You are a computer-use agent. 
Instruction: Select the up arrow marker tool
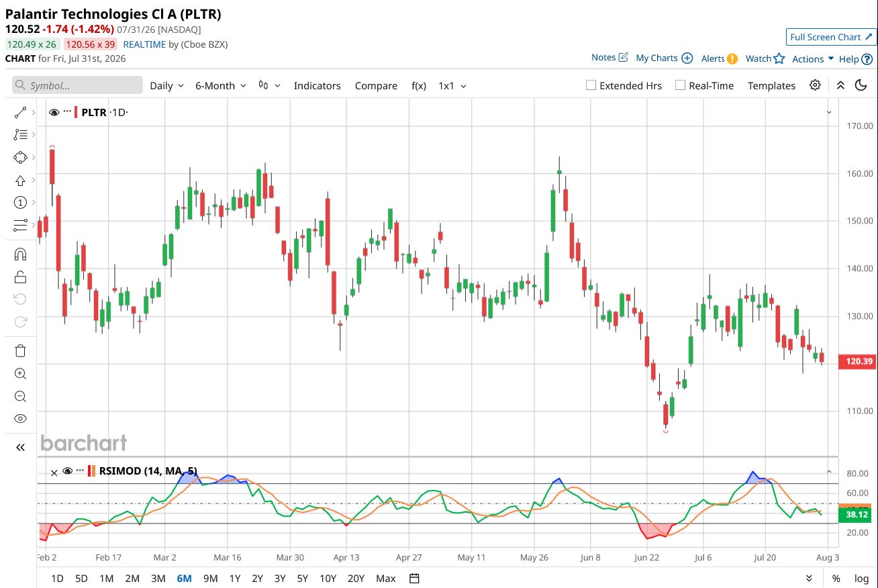(x=20, y=181)
